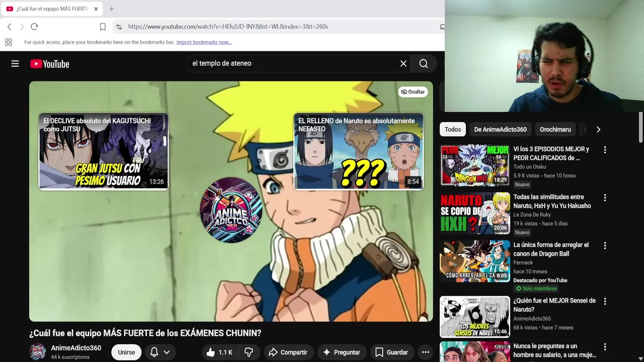Viewport: 644px width, 362px height.
Task: Open Naruto se copió de HxH thumbnail
Action: (x=475, y=213)
